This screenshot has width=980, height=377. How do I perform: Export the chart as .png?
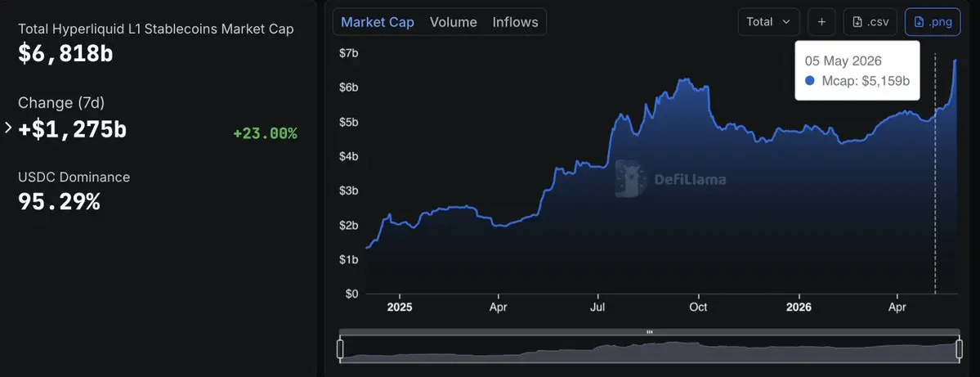(933, 22)
